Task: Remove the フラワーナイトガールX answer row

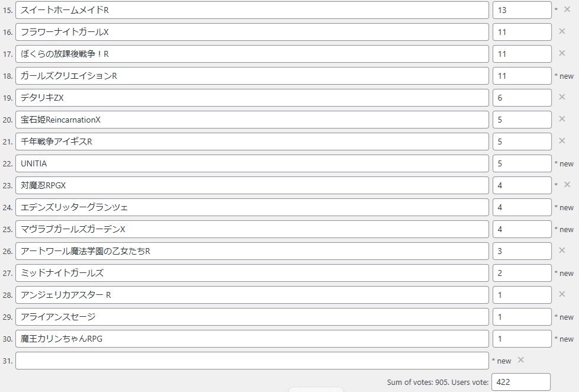Action: tap(562, 31)
